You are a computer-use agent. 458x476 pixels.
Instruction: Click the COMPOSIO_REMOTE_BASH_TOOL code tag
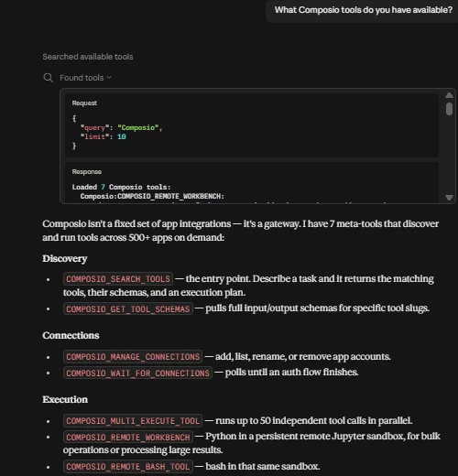[x=128, y=467]
